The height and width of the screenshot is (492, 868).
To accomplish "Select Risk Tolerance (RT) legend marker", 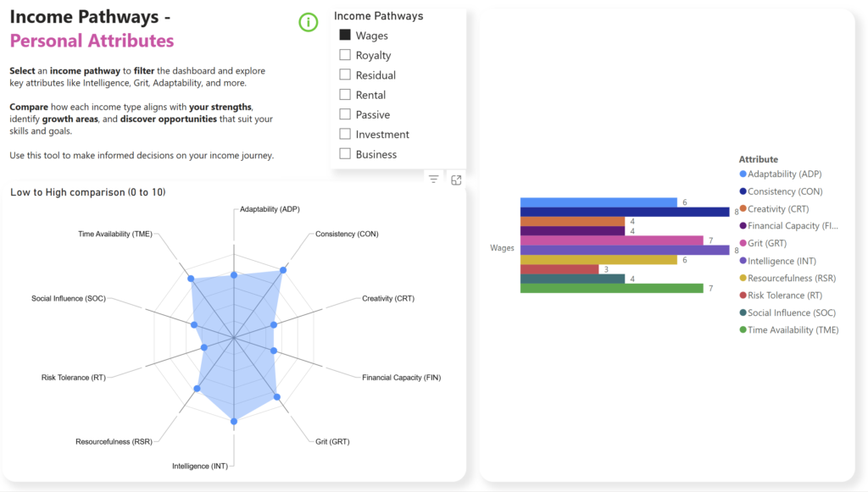I will coord(743,296).
